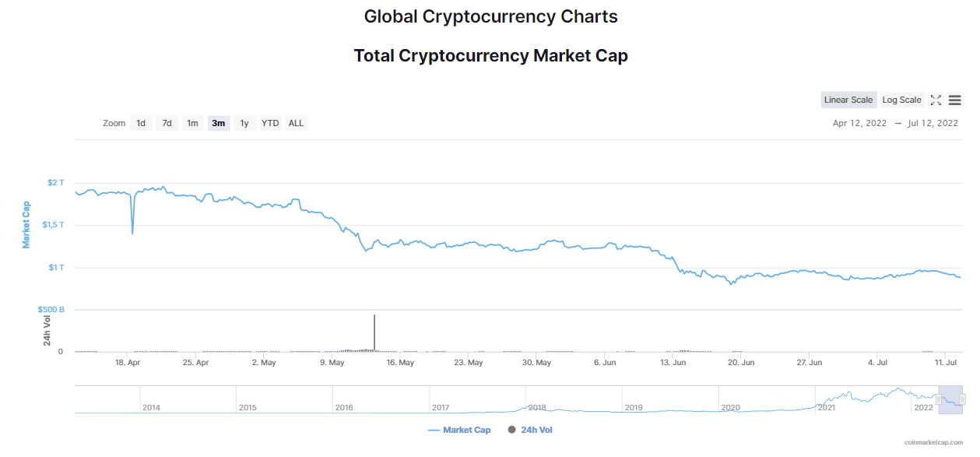The height and width of the screenshot is (457, 980).
Task: Switch to Linear Scale
Action: [x=848, y=100]
